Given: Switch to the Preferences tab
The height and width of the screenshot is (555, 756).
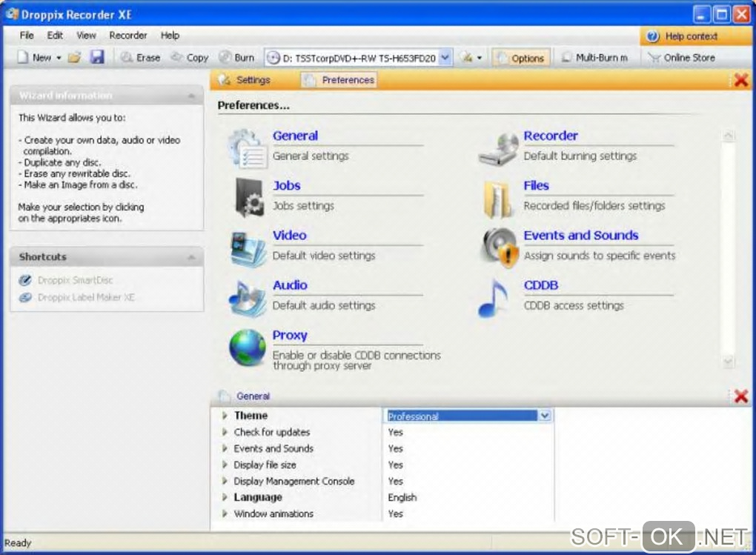Looking at the screenshot, I should coord(339,79).
